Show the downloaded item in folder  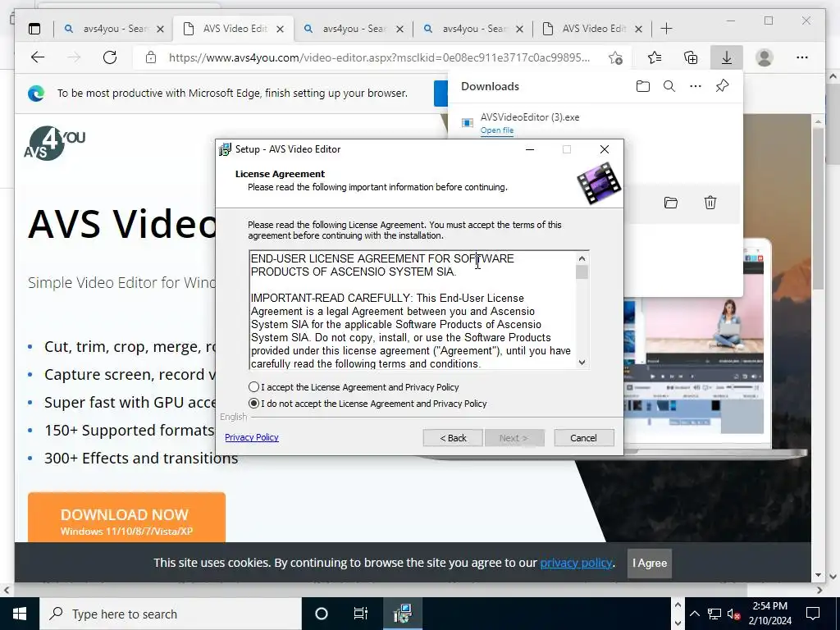pos(671,203)
